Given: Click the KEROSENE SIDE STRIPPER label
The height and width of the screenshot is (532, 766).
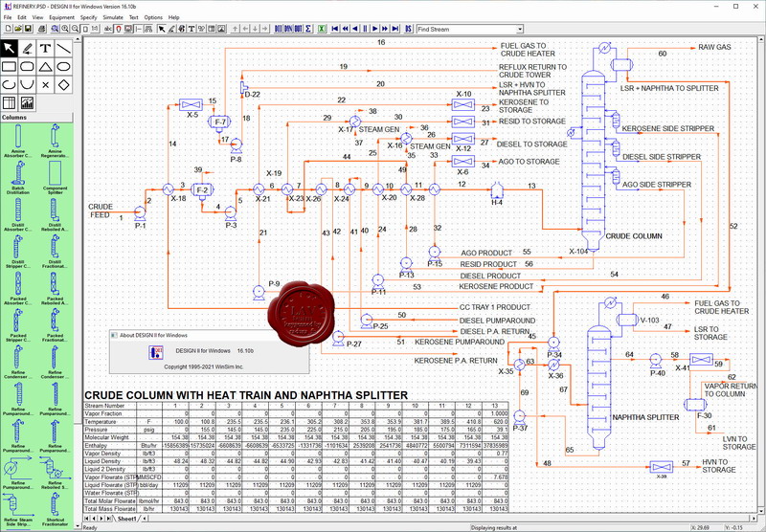Looking at the screenshot, I should [x=667, y=129].
